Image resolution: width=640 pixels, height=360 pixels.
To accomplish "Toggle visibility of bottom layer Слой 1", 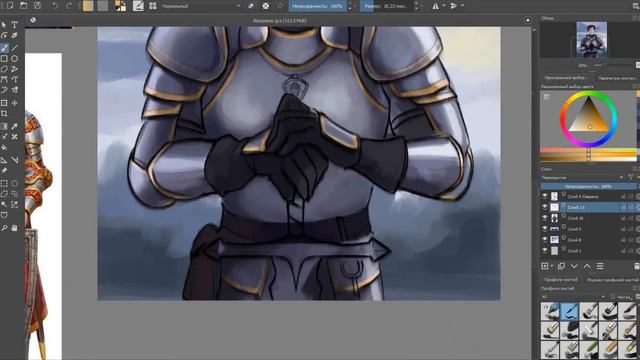I will (x=544, y=251).
